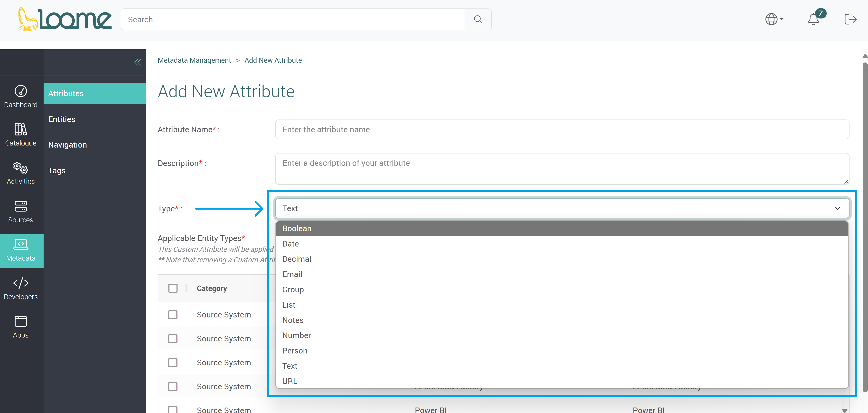View notifications via the bell icon
Image resolution: width=868 pixels, height=413 pixels.
pos(813,19)
